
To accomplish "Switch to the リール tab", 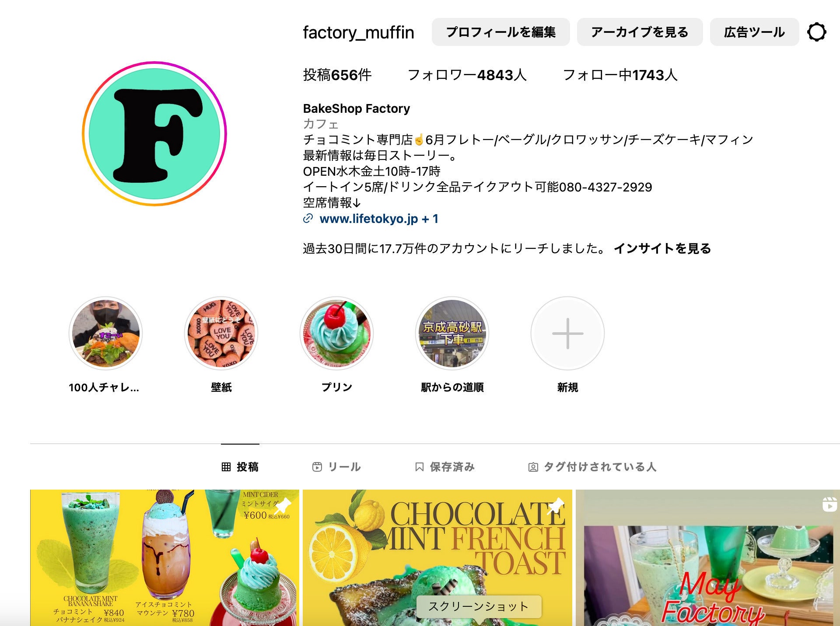I will [336, 467].
